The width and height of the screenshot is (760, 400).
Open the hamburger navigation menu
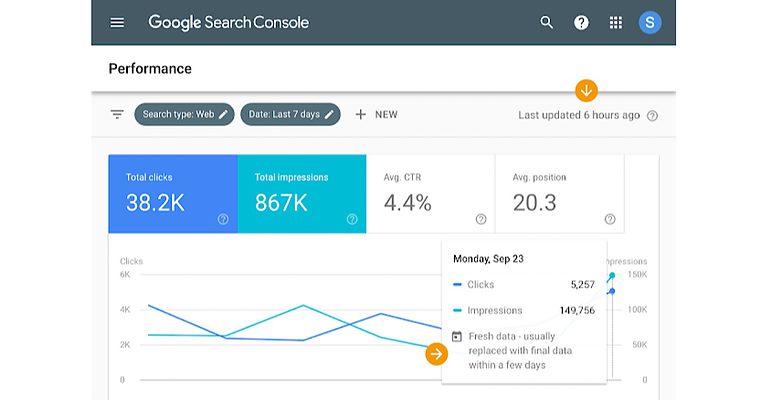click(x=117, y=22)
